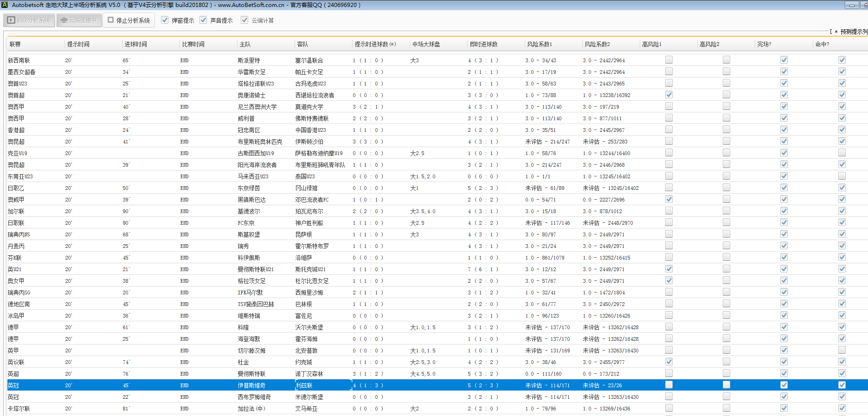Select the 曼彻斯特联 vs 诺丁汉森林 row
This screenshot has height=416, width=868.
tap(251, 374)
